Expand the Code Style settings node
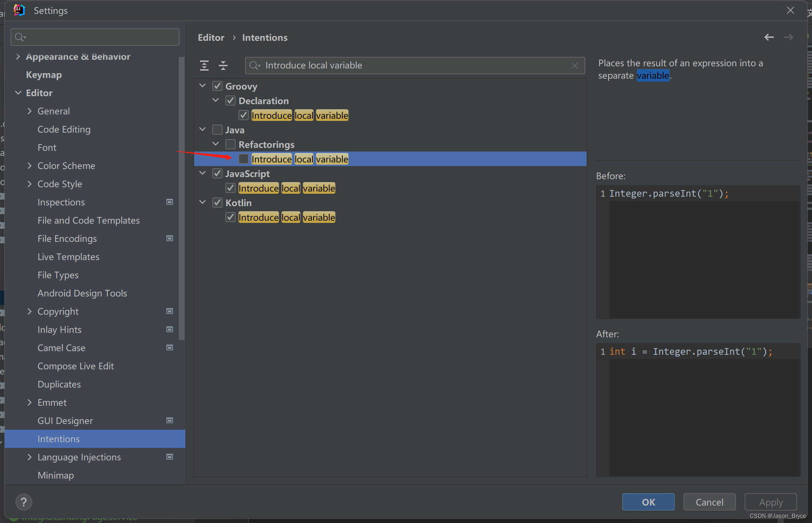 [29, 184]
